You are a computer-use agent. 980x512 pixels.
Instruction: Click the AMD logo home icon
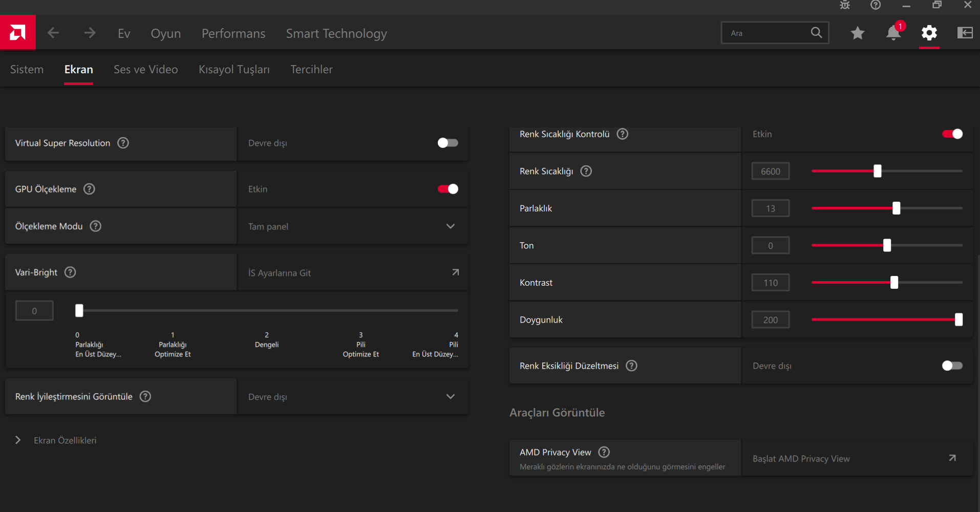coord(17,33)
